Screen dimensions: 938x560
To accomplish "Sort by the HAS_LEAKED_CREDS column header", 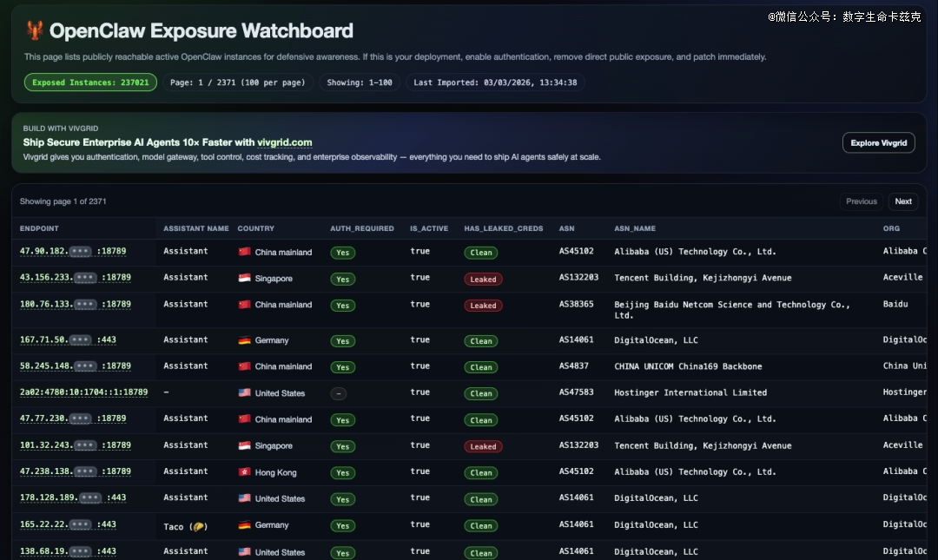I will 503,228.
